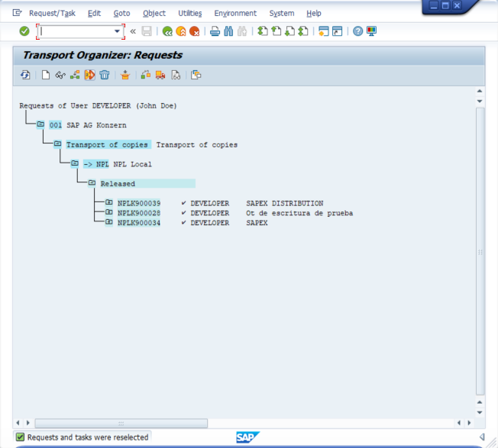Collapse the Transport of copies folder

tap(57, 144)
